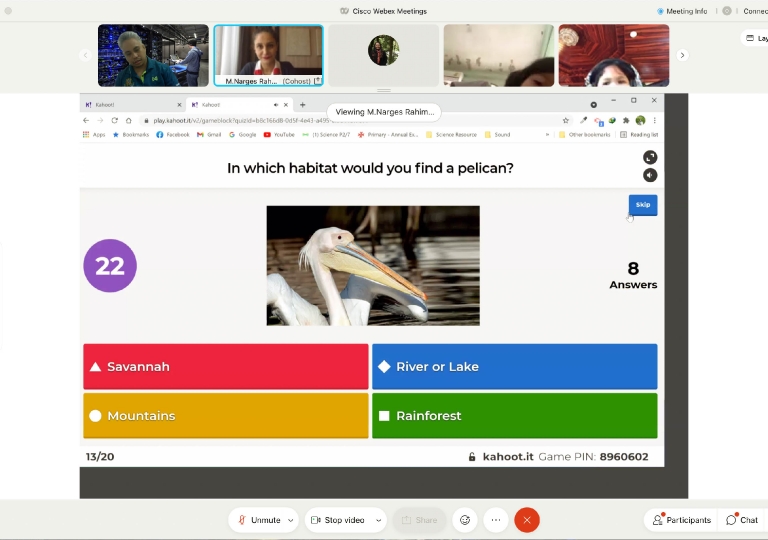Viewport: 768px width, 540px height.
Task: Open the Primary - Annual Ex... bookmark
Action: point(387,134)
